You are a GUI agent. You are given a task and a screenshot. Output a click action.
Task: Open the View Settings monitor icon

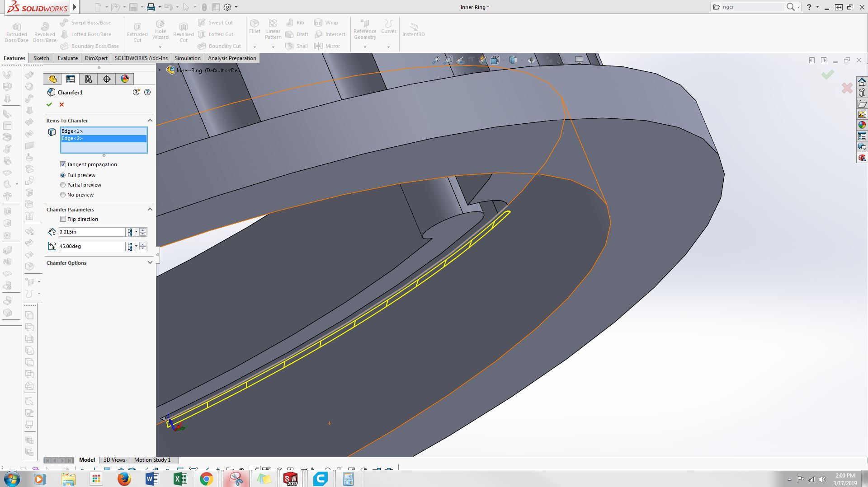pyautogui.click(x=579, y=60)
